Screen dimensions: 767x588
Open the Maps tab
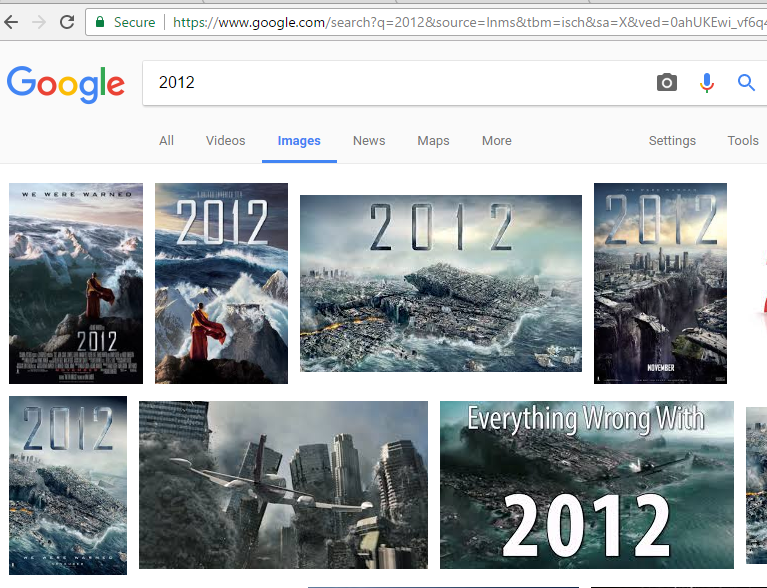pos(433,141)
